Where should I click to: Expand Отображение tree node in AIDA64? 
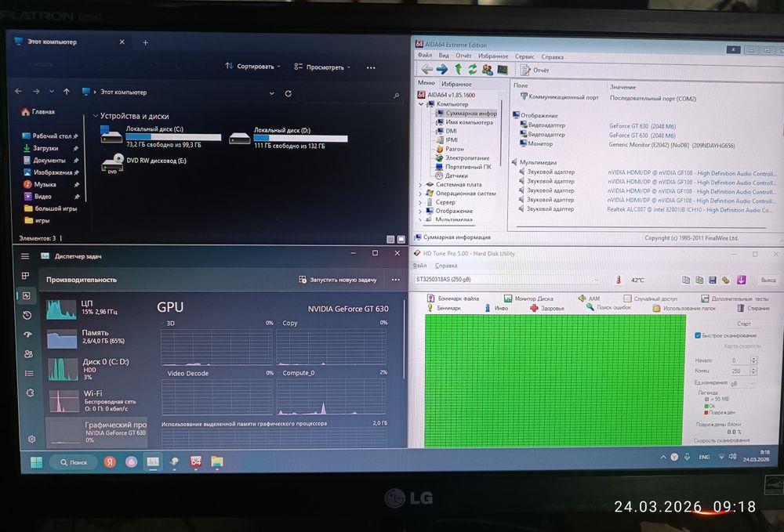420,211
